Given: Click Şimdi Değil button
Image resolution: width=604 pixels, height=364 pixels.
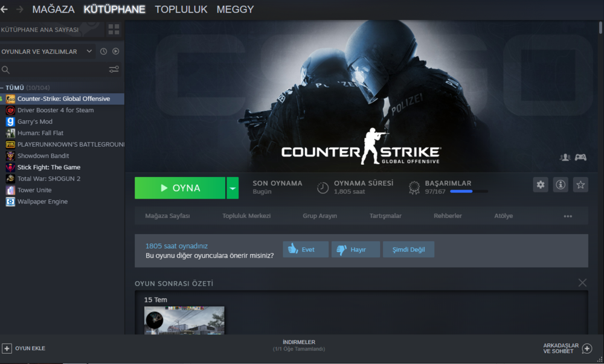Looking at the screenshot, I should click(408, 249).
